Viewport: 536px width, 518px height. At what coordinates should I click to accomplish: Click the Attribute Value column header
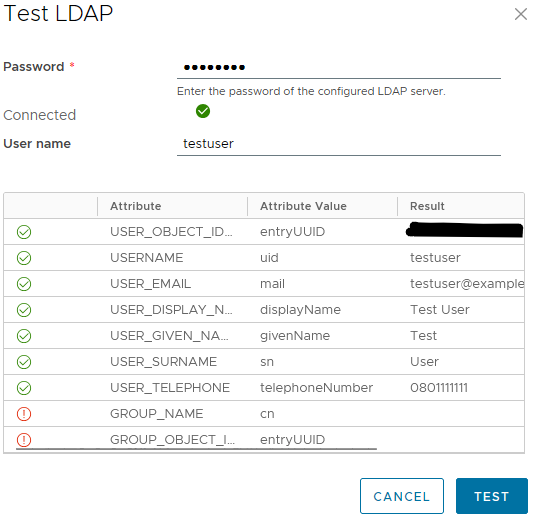point(304,206)
